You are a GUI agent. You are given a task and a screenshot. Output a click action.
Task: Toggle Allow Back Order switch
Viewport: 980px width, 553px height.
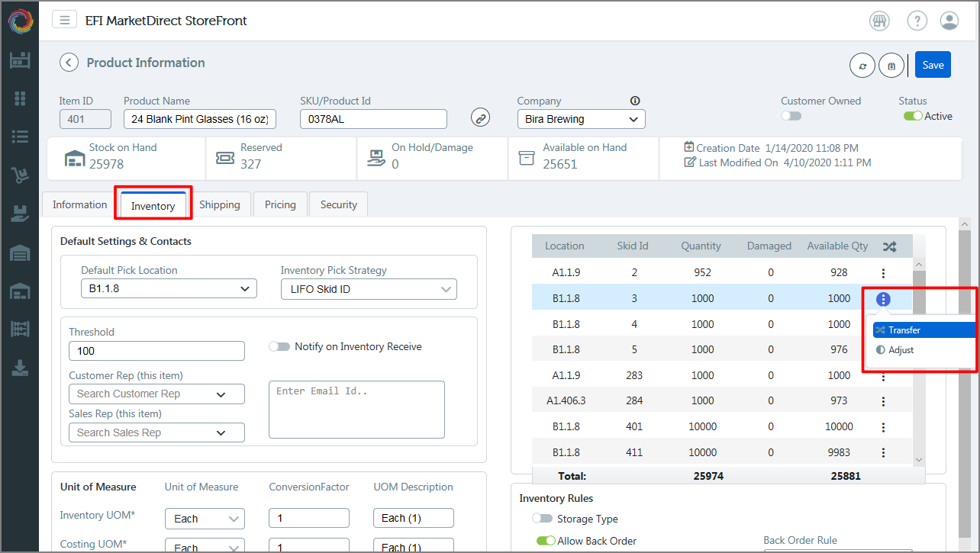(x=546, y=541)
